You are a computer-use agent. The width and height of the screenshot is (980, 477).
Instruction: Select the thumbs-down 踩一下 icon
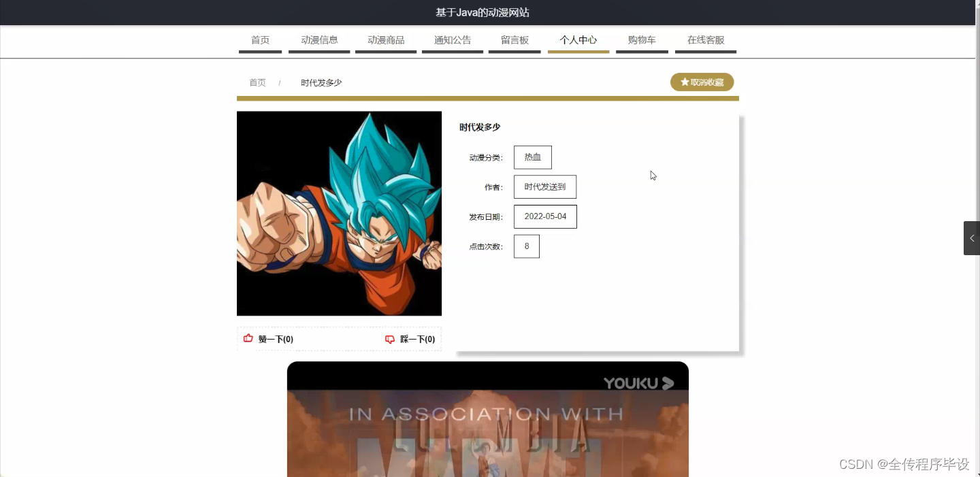tap(389, 339)
